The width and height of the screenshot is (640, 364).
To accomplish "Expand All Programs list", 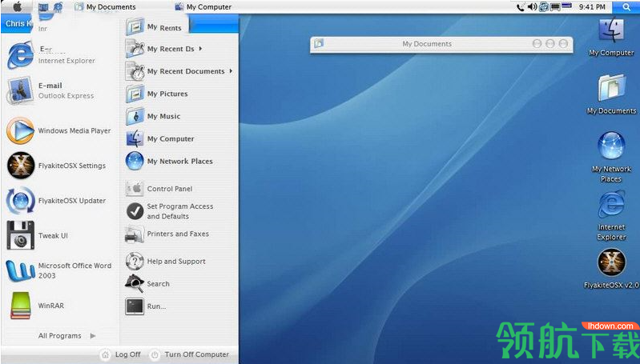I will click(x=67, y=335).
